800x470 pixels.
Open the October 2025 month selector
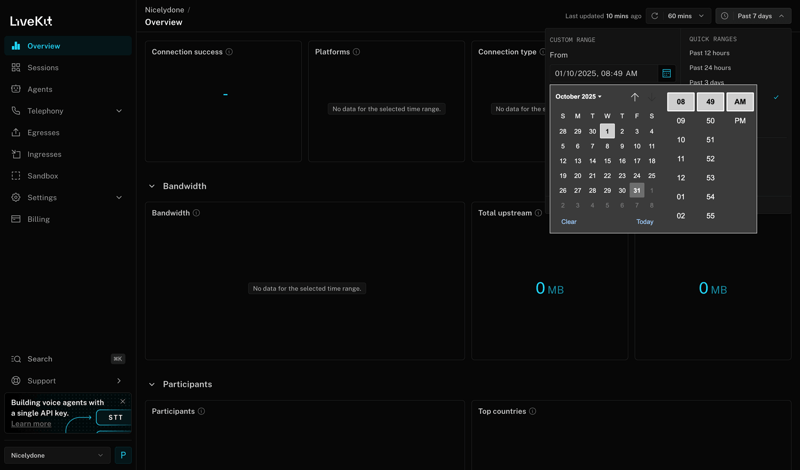pos(578,96)
